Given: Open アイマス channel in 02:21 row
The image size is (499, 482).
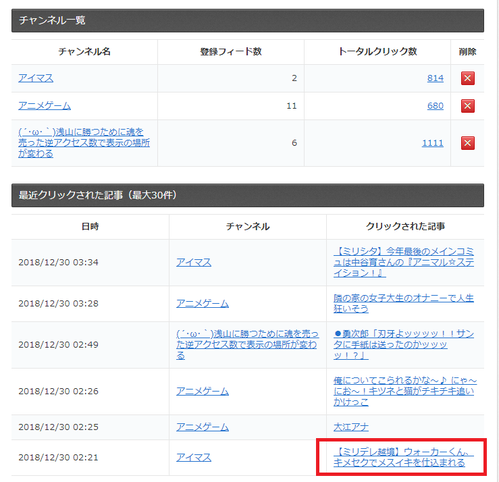Looking at the screenshot, I should (x=194, y=457).
